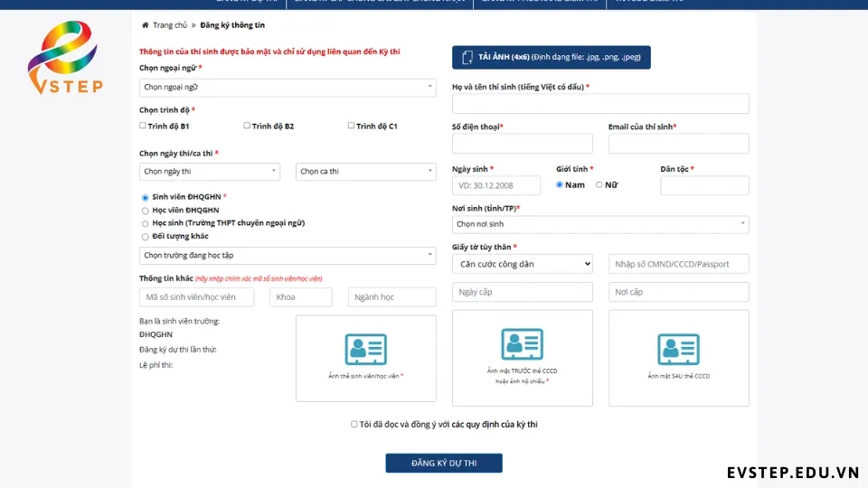Click the Ngành học input field
This screenshot has height=488, width=868.
392,297
